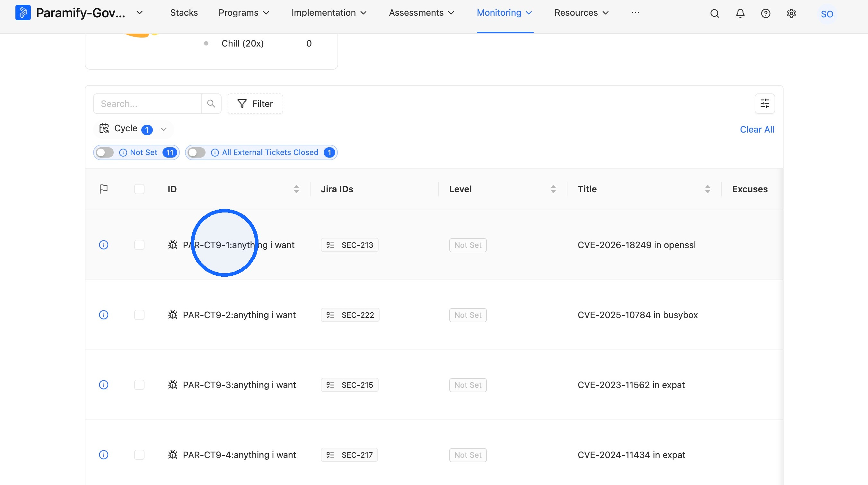This screenshot has height=485, width=868.
Task: Click the Clear All link
Action: (757, 129)
